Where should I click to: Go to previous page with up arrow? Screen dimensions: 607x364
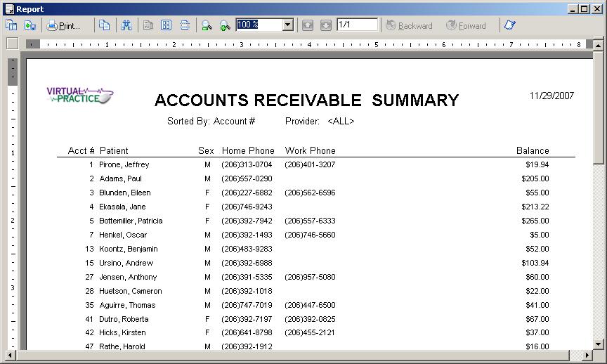point(308,25)
